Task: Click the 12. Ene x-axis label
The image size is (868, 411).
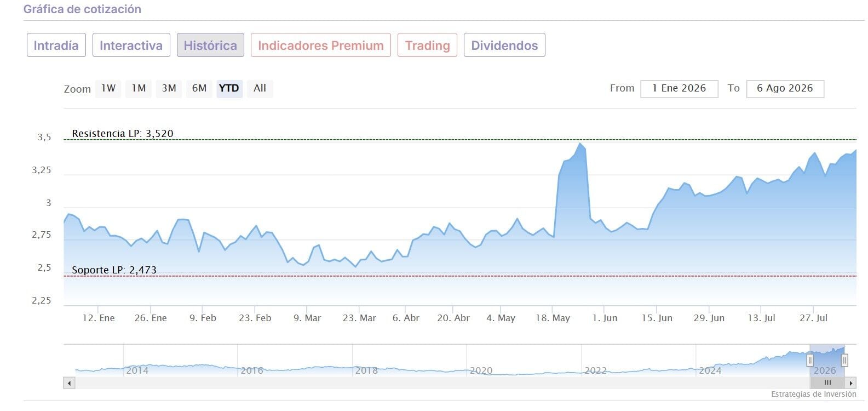Action: pyautogui.click(x=99, y=318)
